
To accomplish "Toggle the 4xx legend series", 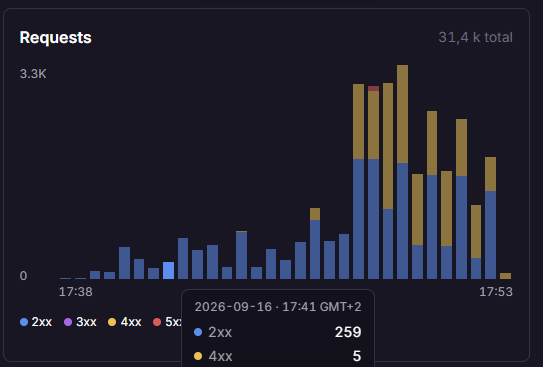I will pos(125,322).
